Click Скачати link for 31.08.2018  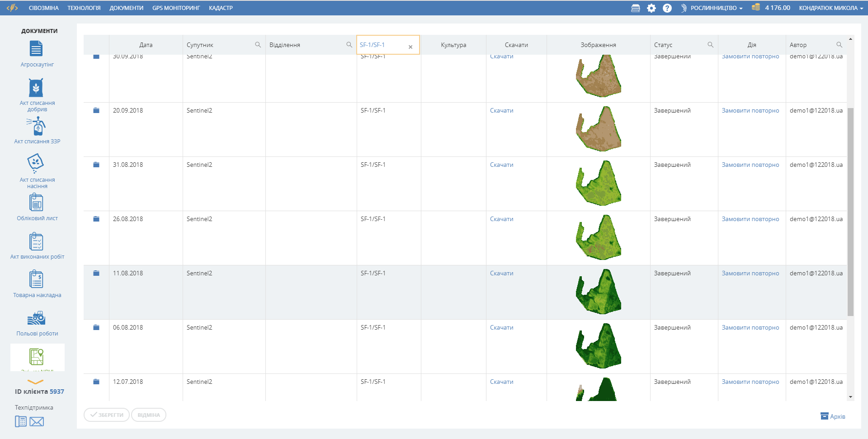(x=501, y=165)
